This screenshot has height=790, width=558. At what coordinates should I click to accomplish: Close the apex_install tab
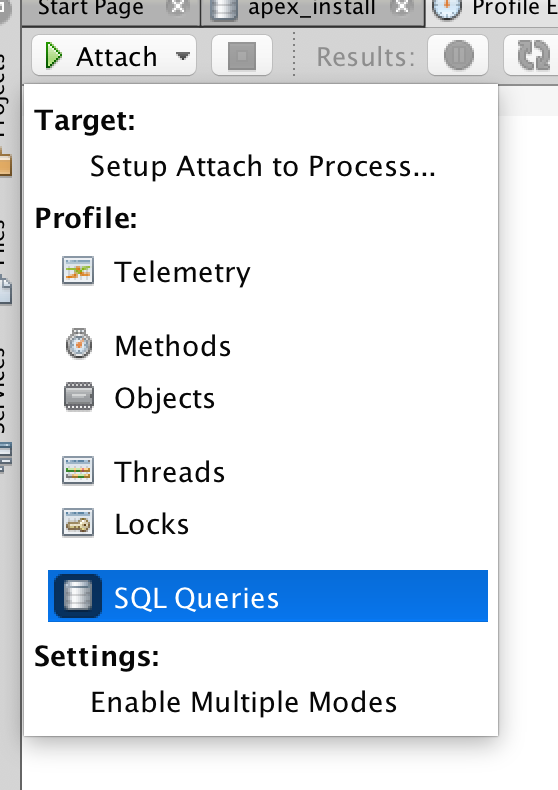[402, 7]
